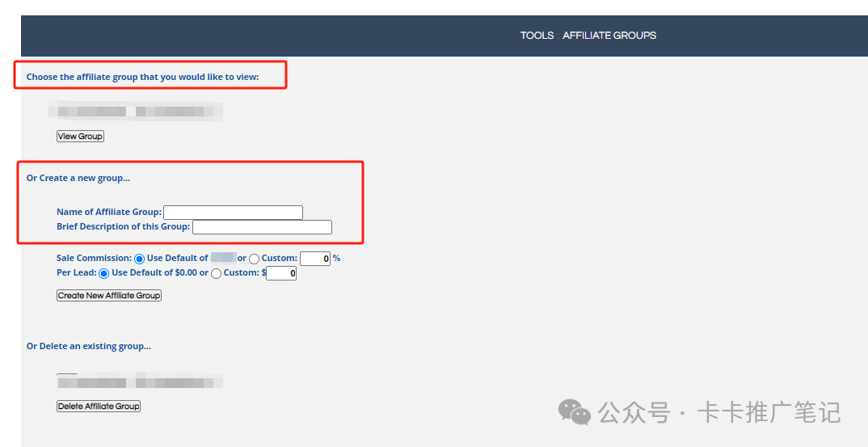Select Sale Commission Use Default radio button
Viewport: 868px width, 447px height.
(139, 259)
